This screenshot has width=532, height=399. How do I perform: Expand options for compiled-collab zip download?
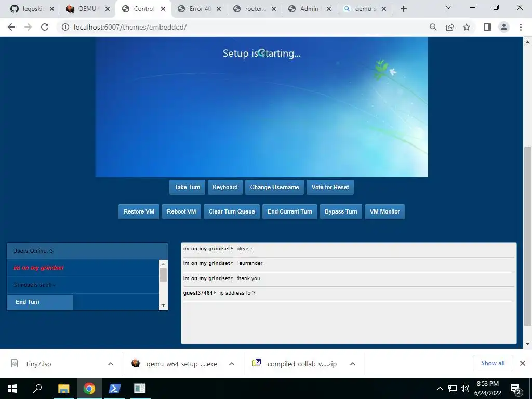click(x=353, y=364)
